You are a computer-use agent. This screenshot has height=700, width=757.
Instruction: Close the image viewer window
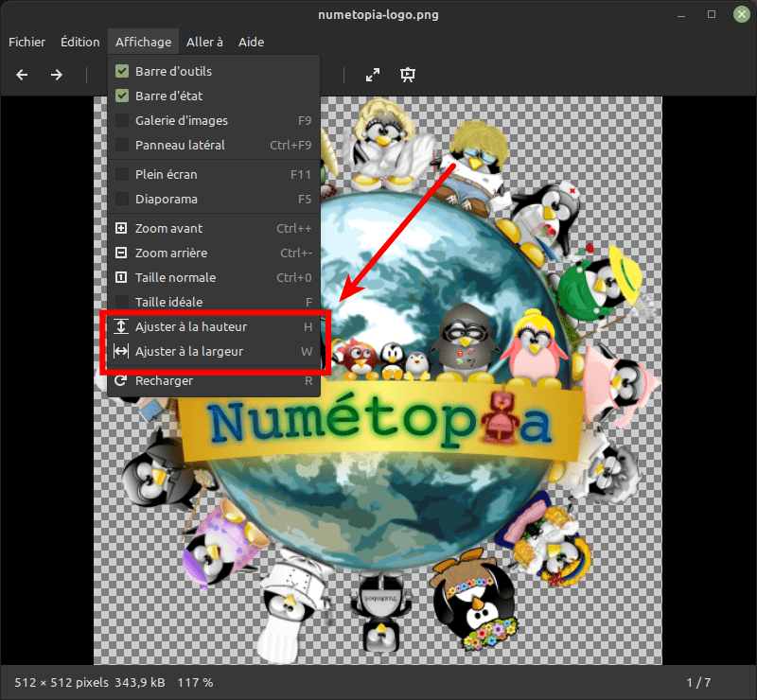point(742,14)
